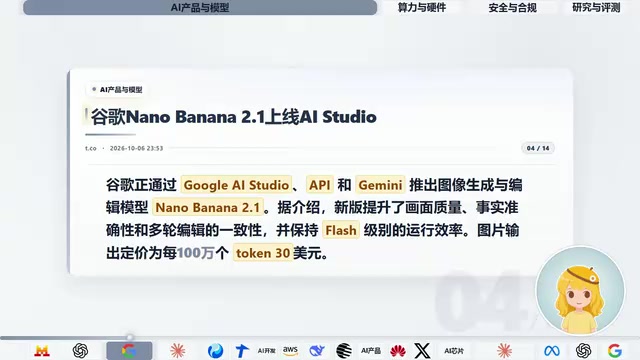640x360 pixels.
Task: Click the X logo icon
Action: point(422,351)
